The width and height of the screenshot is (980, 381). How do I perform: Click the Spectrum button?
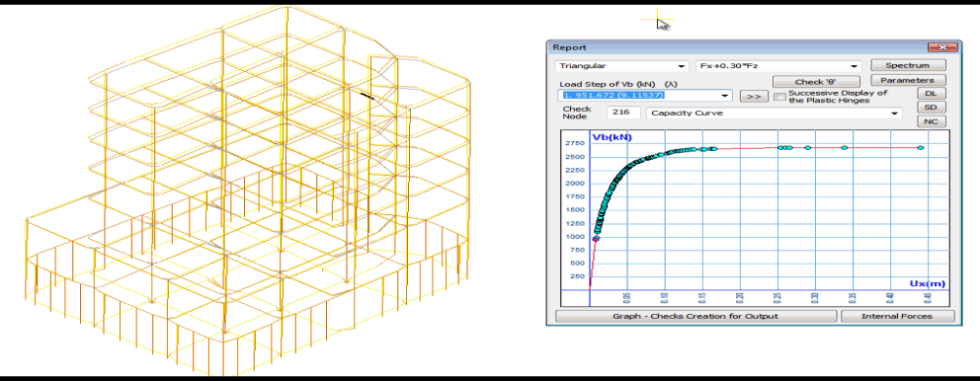point(908,65)
